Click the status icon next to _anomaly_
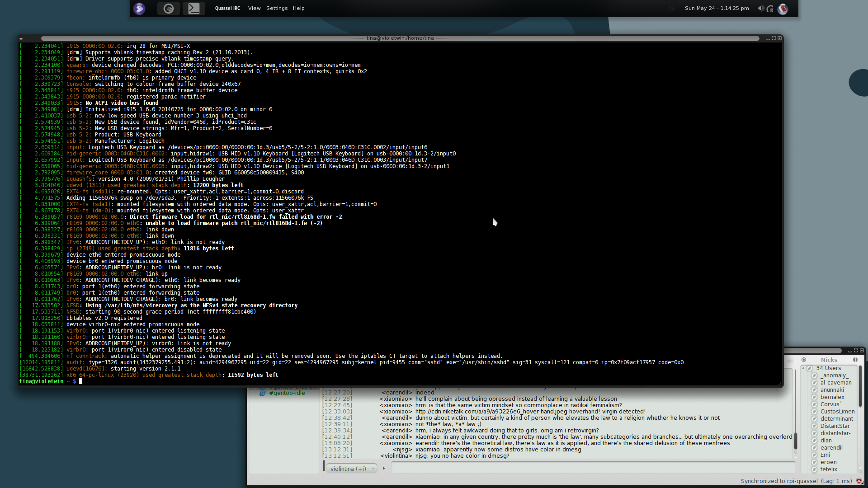Screen dimensions: 868x488 click(x=814, y=375)
